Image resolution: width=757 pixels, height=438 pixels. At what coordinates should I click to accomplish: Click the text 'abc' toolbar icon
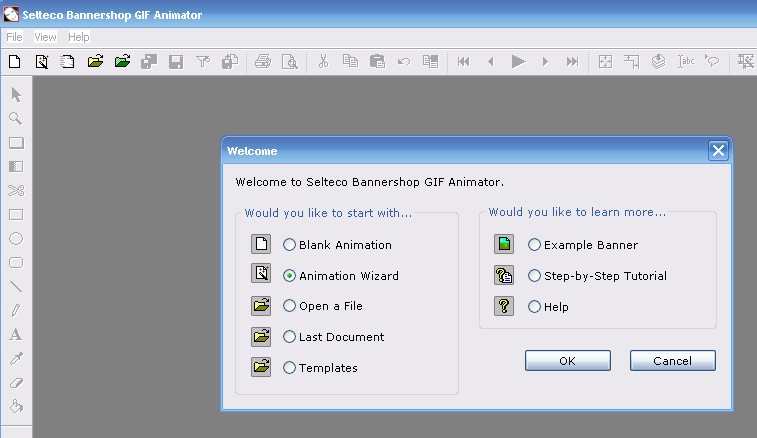click(686, 61)
